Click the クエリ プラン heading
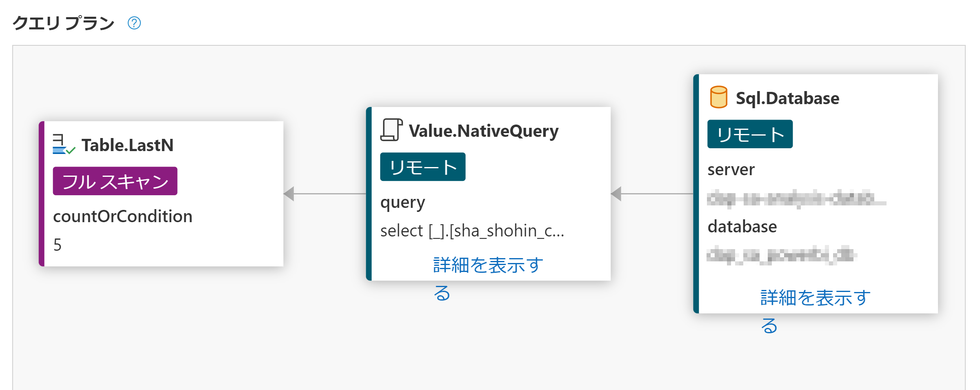The image size is (980, 390). coord(63,23)
